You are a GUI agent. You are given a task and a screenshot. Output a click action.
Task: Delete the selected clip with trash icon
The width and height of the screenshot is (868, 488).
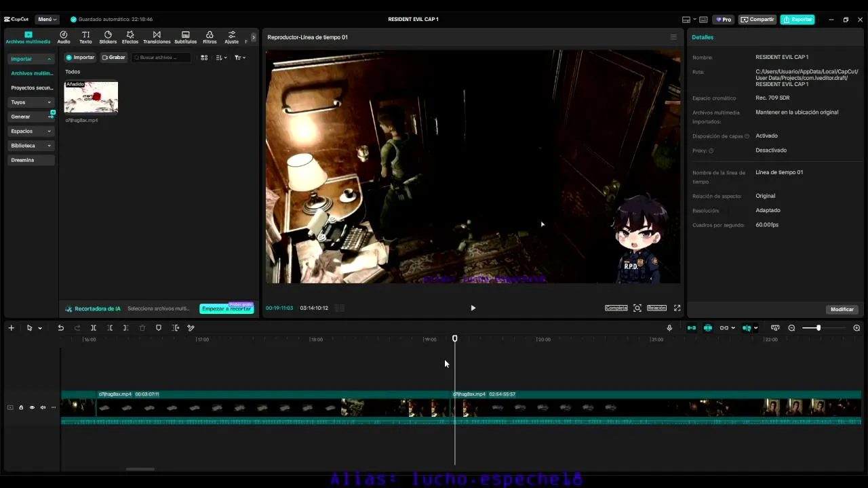point(142,328)
